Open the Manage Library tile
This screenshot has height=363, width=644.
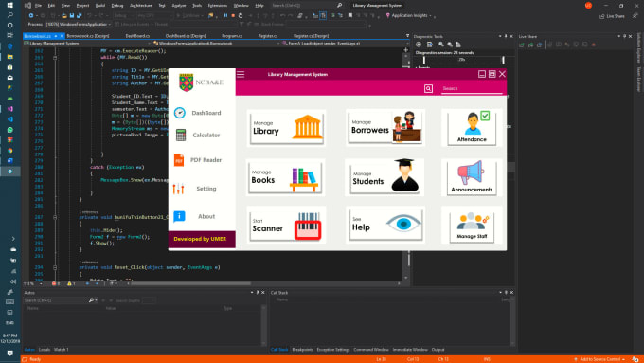286,128
